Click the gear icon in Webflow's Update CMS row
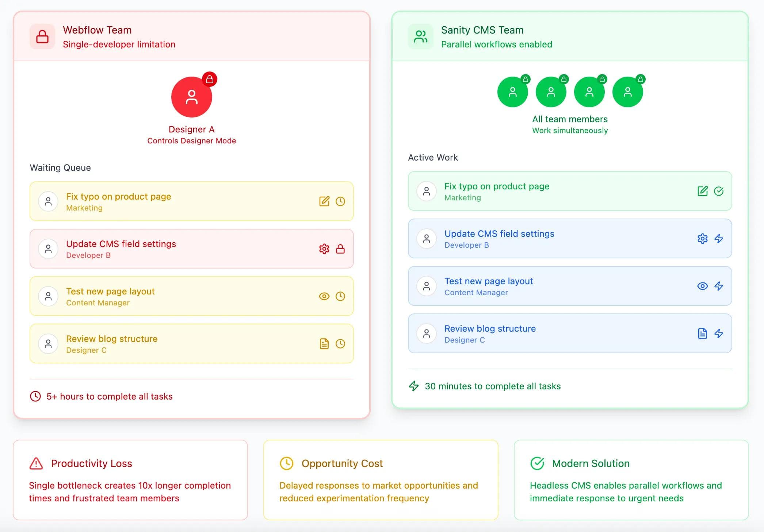 [324, 249]
